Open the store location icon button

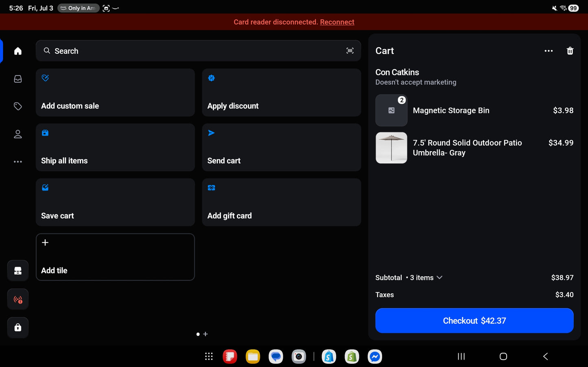18,271
